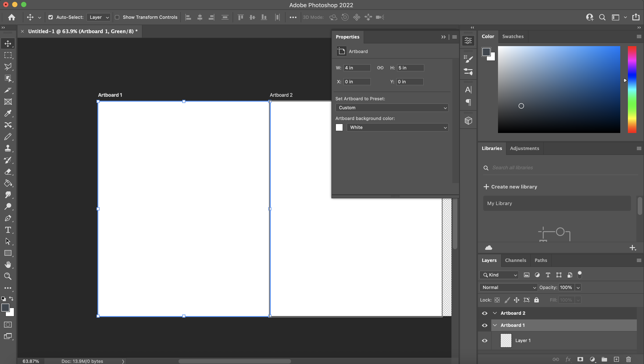
Task: Click the align left edges icon
Action: coord(188,17)
